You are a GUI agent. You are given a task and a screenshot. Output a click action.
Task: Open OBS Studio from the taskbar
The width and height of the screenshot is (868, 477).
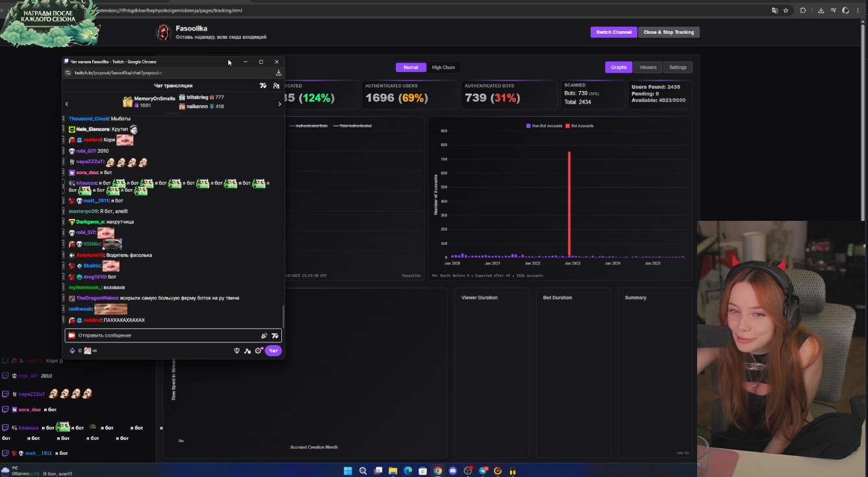[x=468, y=471]
